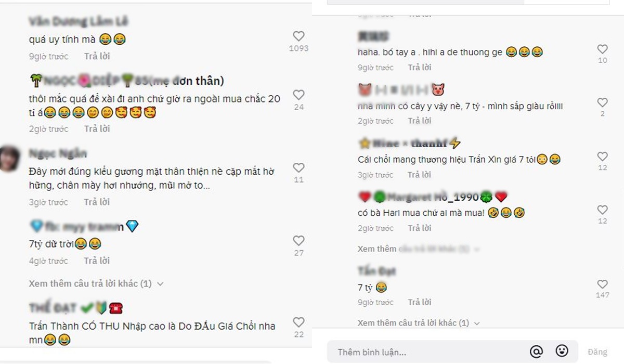Click the @ mention icon

[x=536, y=352]
